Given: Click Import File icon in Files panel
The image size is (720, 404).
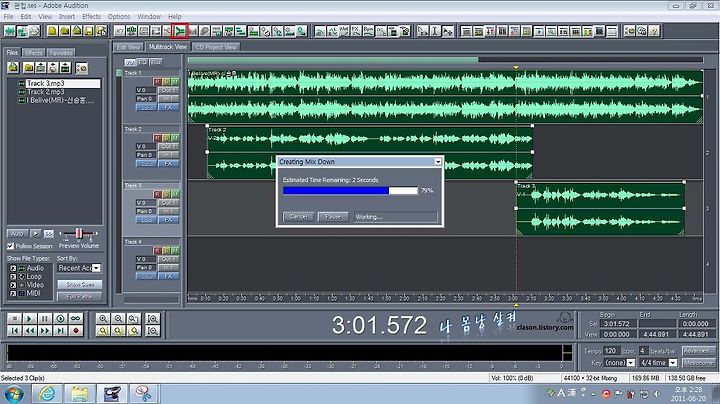Looking at the screenshot, I should (x=13, y=68).
